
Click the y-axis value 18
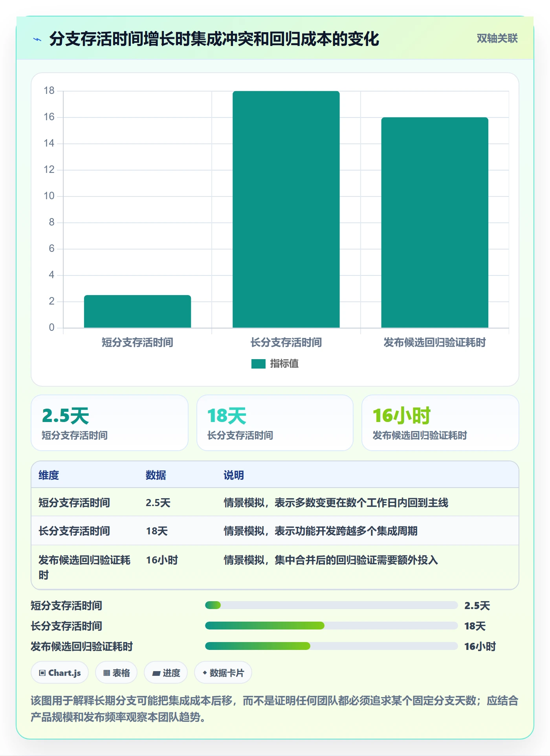49,91
